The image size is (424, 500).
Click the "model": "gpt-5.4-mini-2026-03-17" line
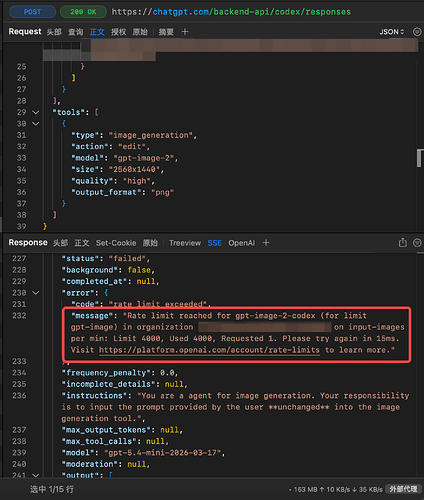tap(144, 453)
